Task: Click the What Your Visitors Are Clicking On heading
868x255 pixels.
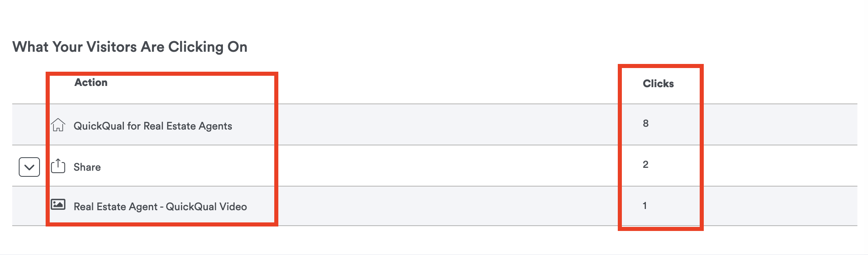Action: click(x=130, y=47)
